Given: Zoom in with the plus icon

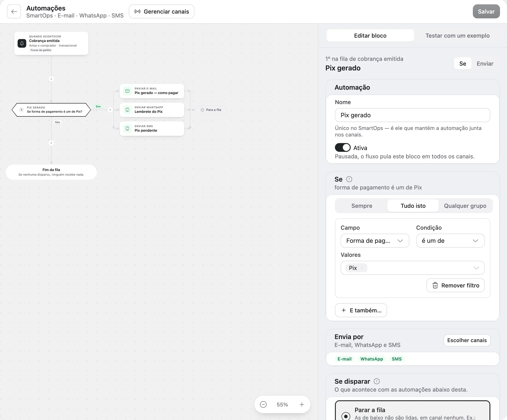Looking at the screenshot, I should point(302,404).
